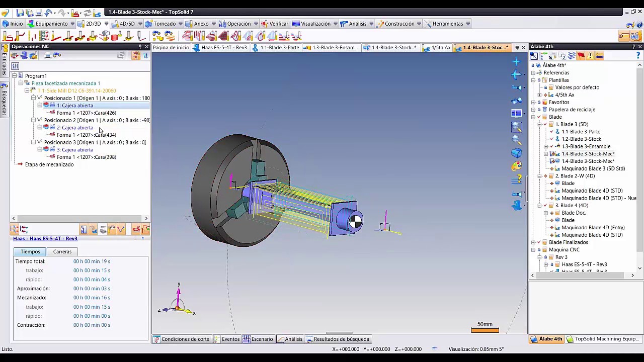644x362 pixels.
Task: Click the zoom window magnifier icon
Action: point(516,127)
